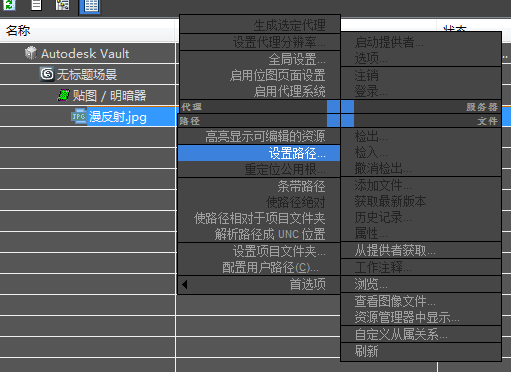Viewport: 511px width, 372px height.
Task: Click the Autodesk Vault cube icon
Action: (x=30, y=53)
